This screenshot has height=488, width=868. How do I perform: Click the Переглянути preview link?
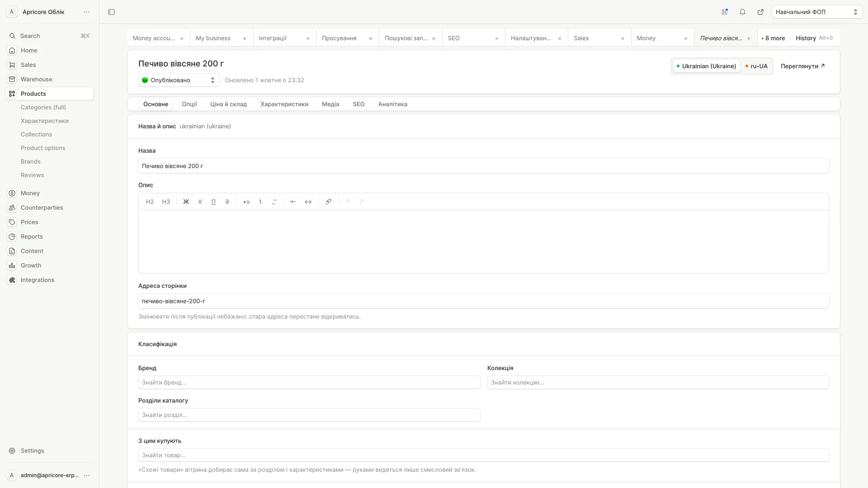tap(803, 66)
